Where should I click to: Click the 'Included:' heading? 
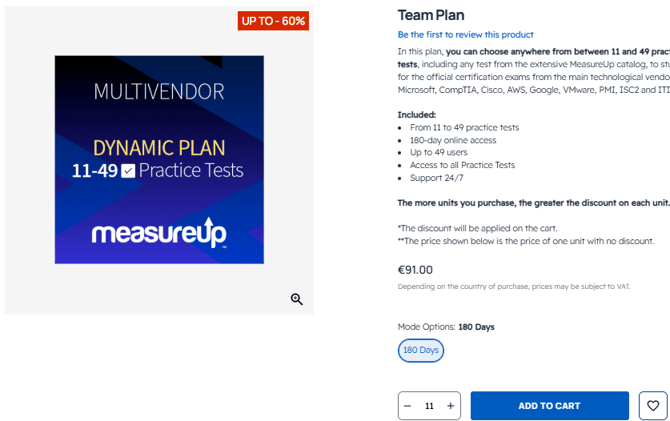416,115
